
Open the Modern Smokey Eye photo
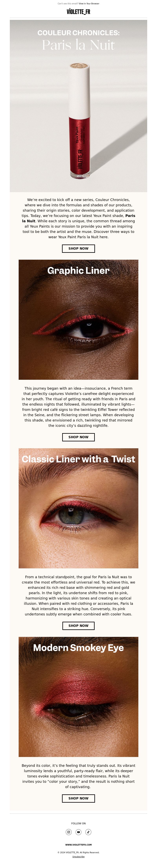(78, 697)
